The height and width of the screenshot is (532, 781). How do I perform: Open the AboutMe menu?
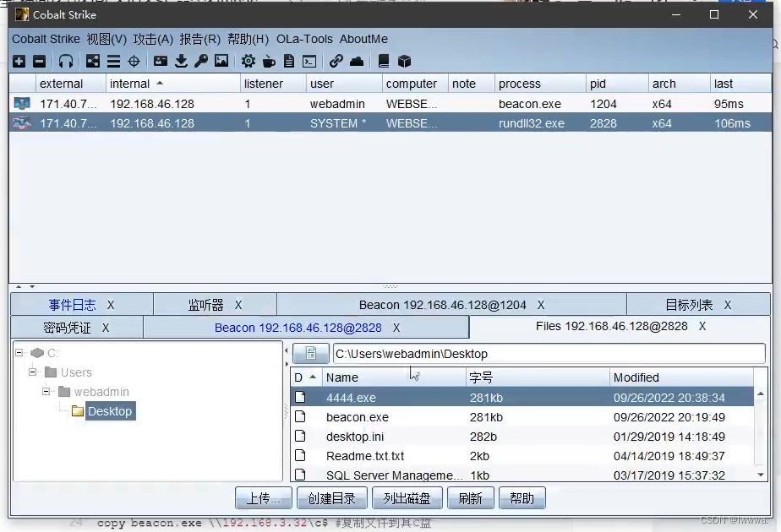tap(363, 39)
